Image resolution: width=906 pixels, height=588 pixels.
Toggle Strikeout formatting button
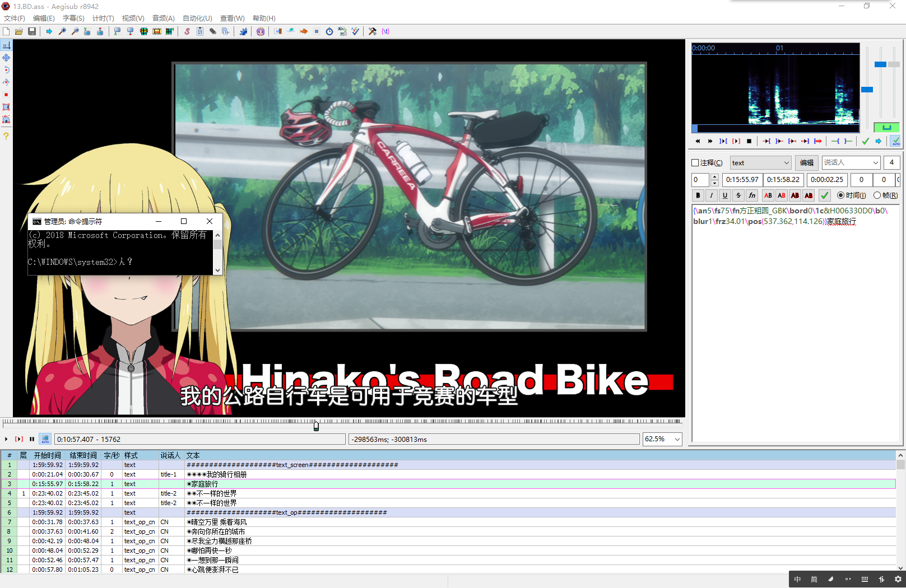738,195
